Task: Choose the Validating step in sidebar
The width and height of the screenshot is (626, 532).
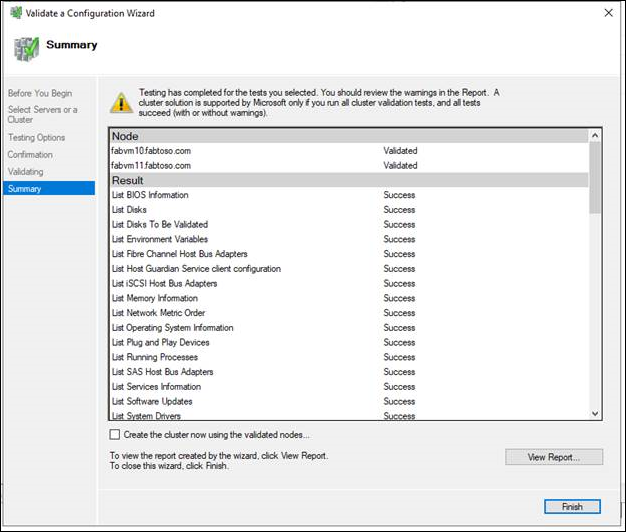Action: click(26, 172)
